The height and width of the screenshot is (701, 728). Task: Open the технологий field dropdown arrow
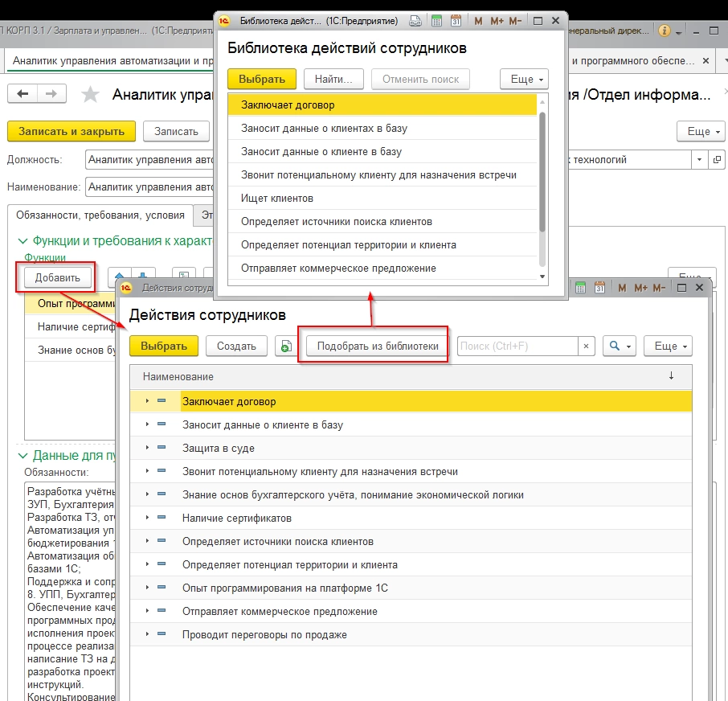click(x=699, y=160)
